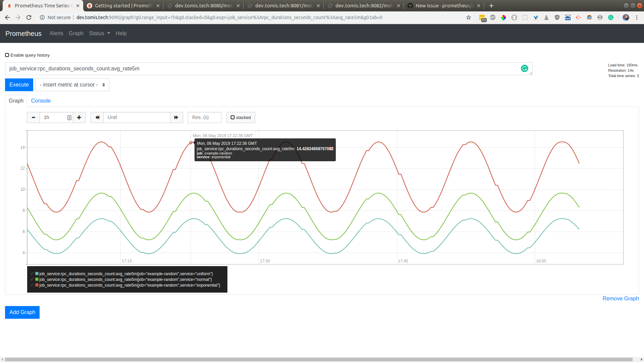Click the normal series green color swatch
This screenshot has width=644, height=362.
[x=37, y=279]
